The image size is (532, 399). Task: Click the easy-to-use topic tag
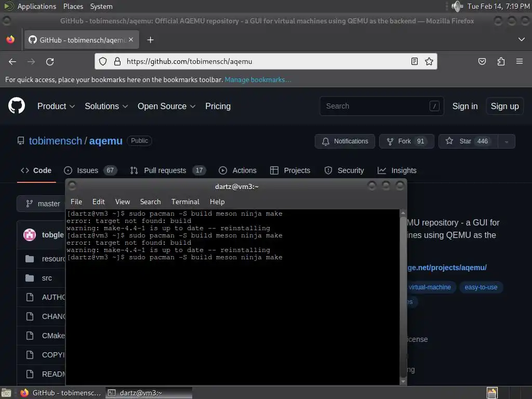tap(481, 287)
